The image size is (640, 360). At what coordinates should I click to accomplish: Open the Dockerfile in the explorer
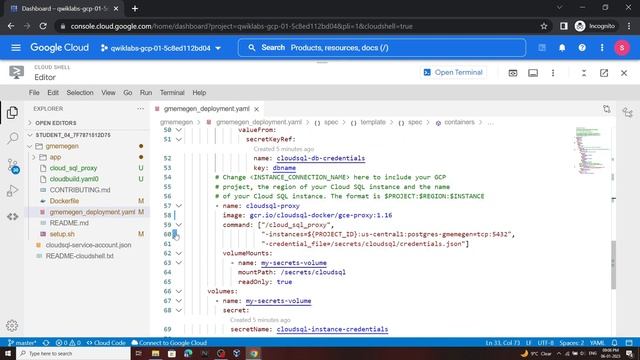64,201
